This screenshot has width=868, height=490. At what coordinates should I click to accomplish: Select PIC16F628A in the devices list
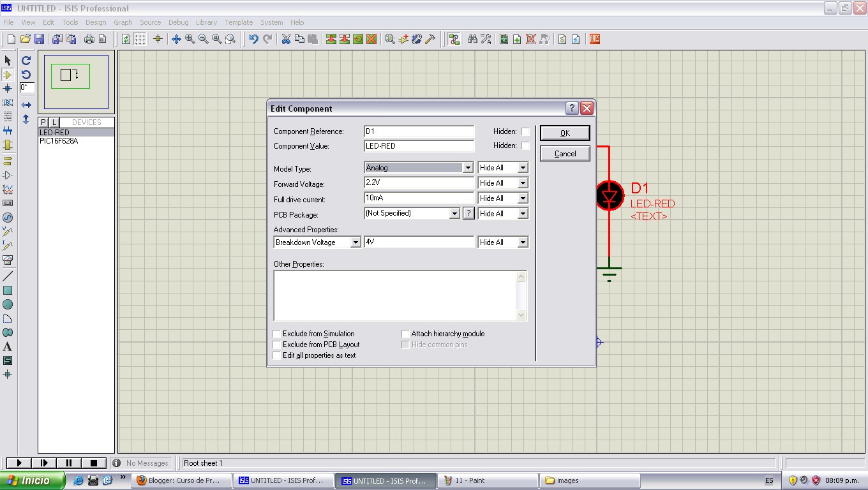click(59, 141)
